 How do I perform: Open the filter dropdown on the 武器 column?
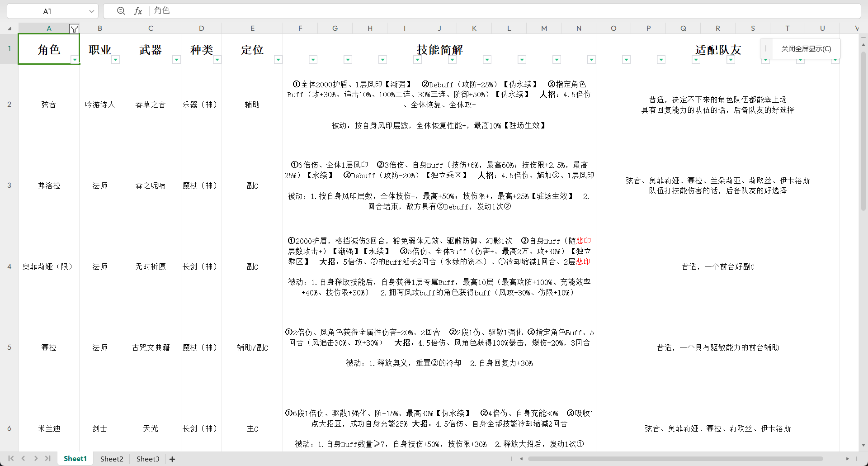coord(177,59)
